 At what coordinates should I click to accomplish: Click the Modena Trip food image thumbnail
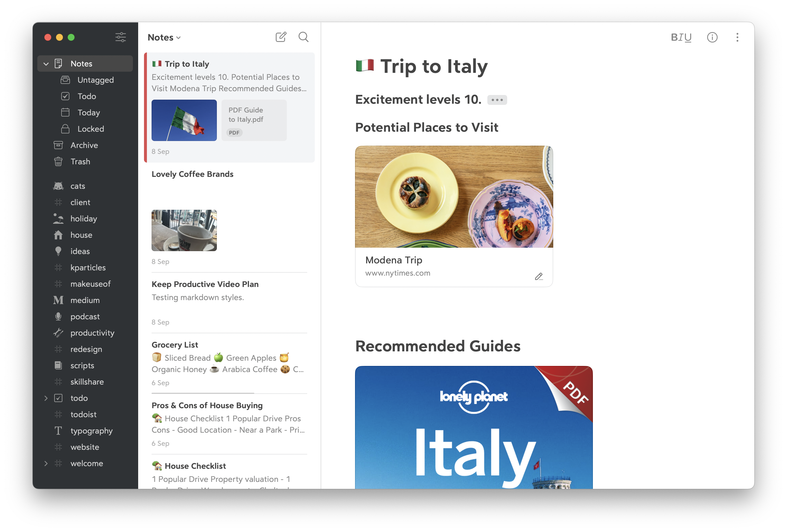(454, 197)
